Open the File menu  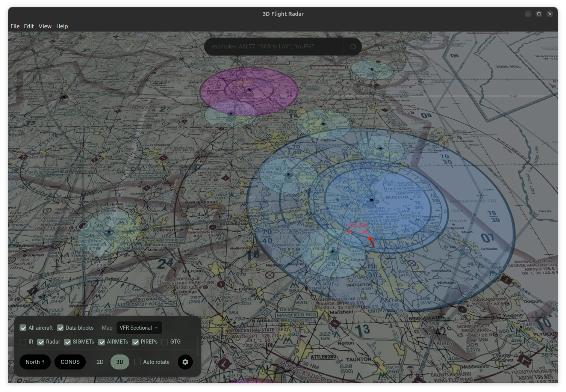[x=15, y=26]
